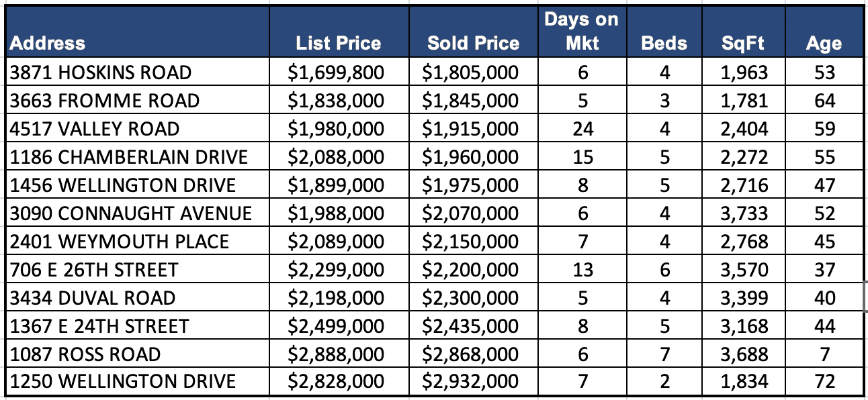The image size is (868, 400).
Task: Select list price $1,899,000 cell
Action: (336, 185)
